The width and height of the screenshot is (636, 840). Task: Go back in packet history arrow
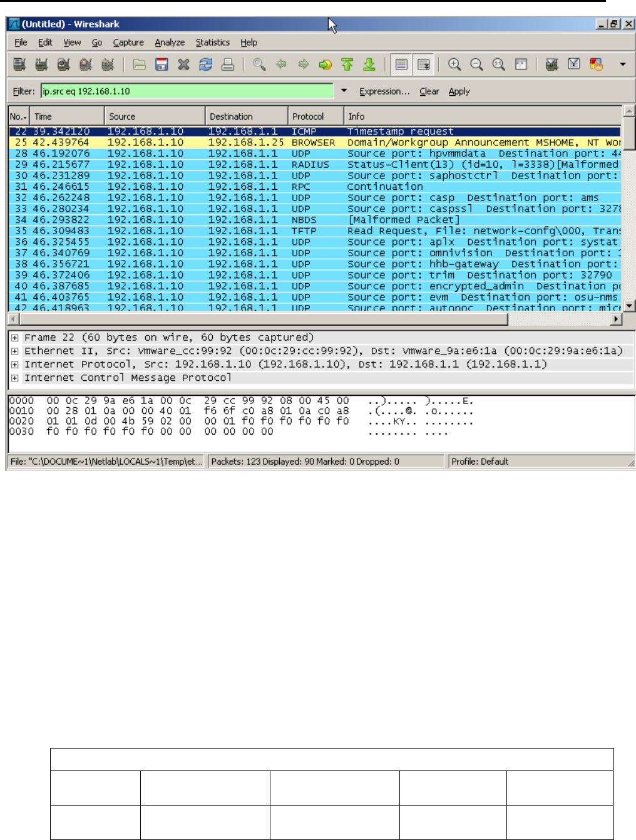coord(281,64)
